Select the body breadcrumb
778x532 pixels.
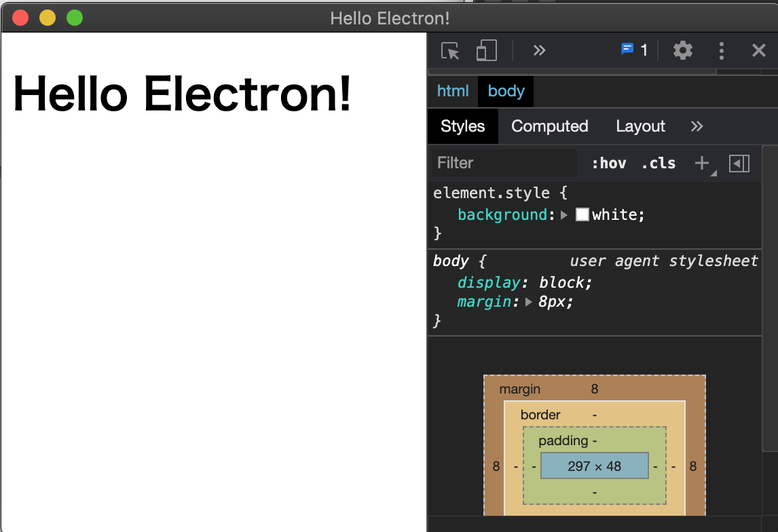pyautogui.click(x=505, y=91)
